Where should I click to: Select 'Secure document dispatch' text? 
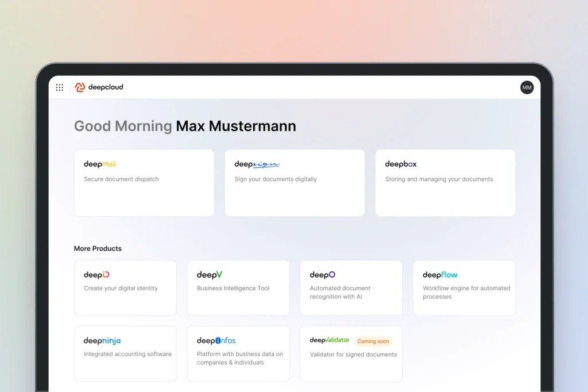click(121, 179)
